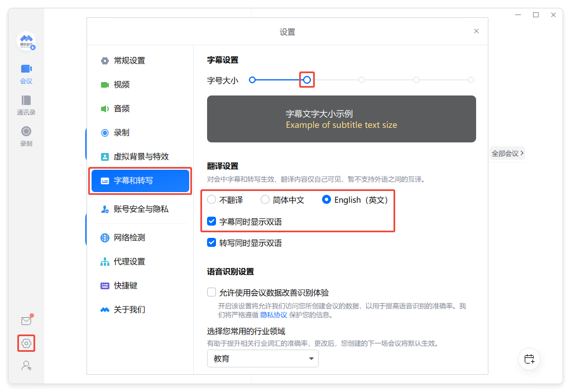Open the 常规设置 settings tab
The image size is (571, 392).
[140, 61]
